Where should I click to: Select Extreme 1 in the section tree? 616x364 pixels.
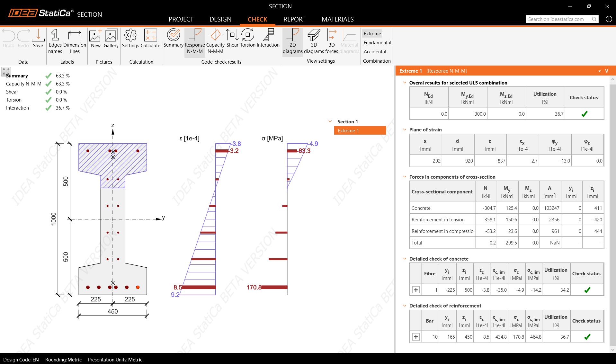[x=360, y=130]
